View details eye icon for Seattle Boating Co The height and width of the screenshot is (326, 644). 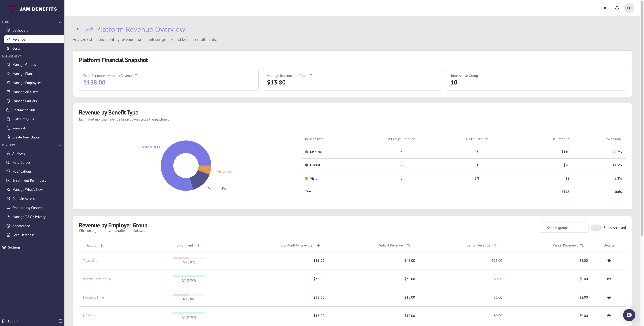(609, 279)
